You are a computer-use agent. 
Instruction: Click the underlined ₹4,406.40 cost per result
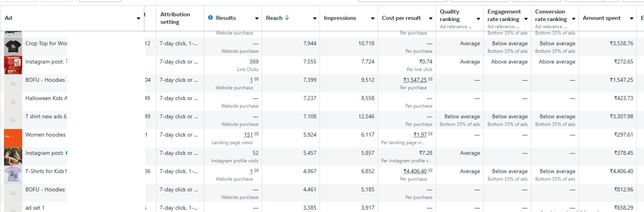click(x=415, y=171)
